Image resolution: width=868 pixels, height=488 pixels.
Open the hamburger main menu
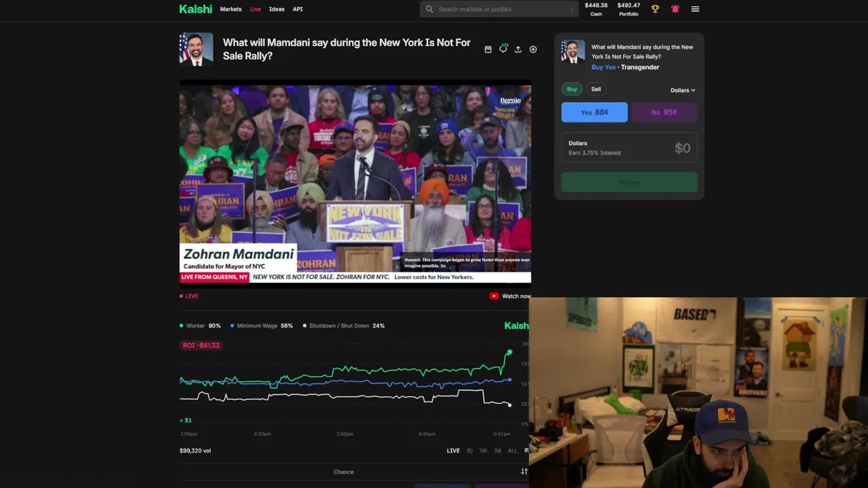(x=695, y=9)
